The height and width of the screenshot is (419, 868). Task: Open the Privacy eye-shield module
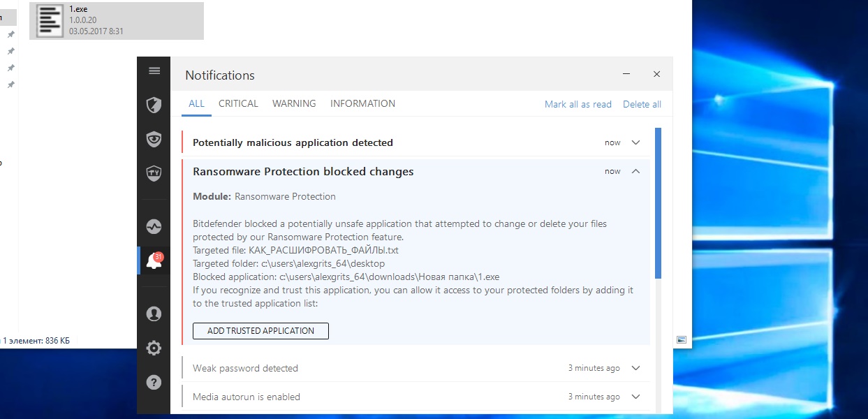[154, 139]
